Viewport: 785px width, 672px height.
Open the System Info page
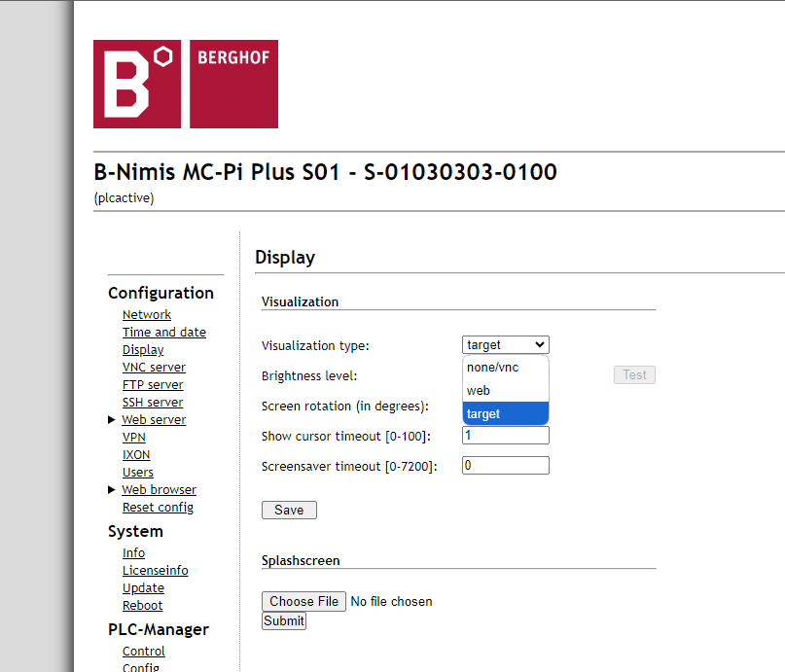click(133, 553)
